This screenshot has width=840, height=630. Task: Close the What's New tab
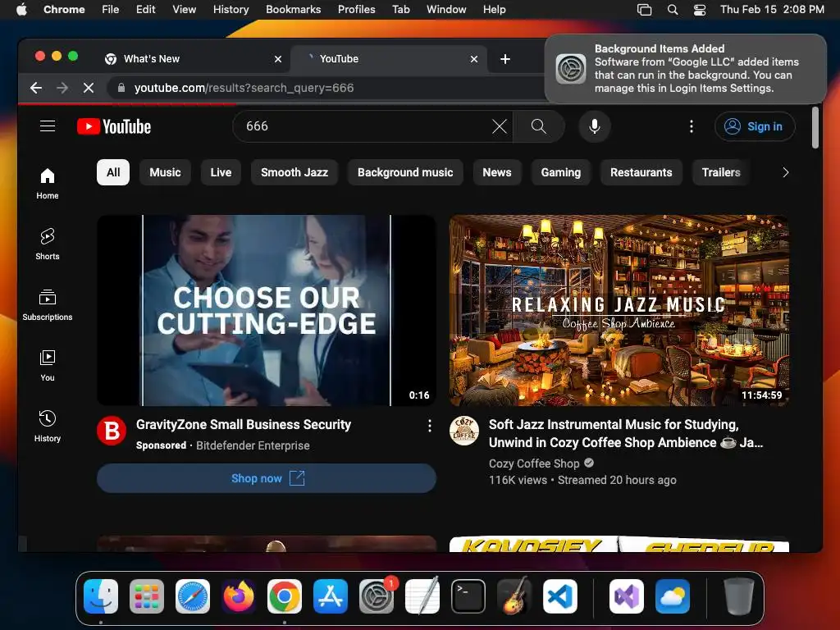pos(277,59)
